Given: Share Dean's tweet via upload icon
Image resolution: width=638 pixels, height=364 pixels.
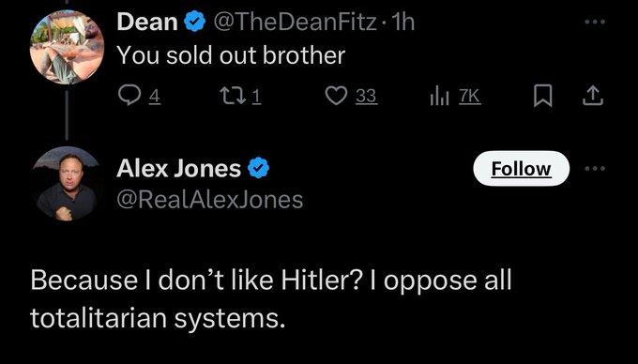Looking at the screenshot, I should pyautogui.click(x=592, y=97).
